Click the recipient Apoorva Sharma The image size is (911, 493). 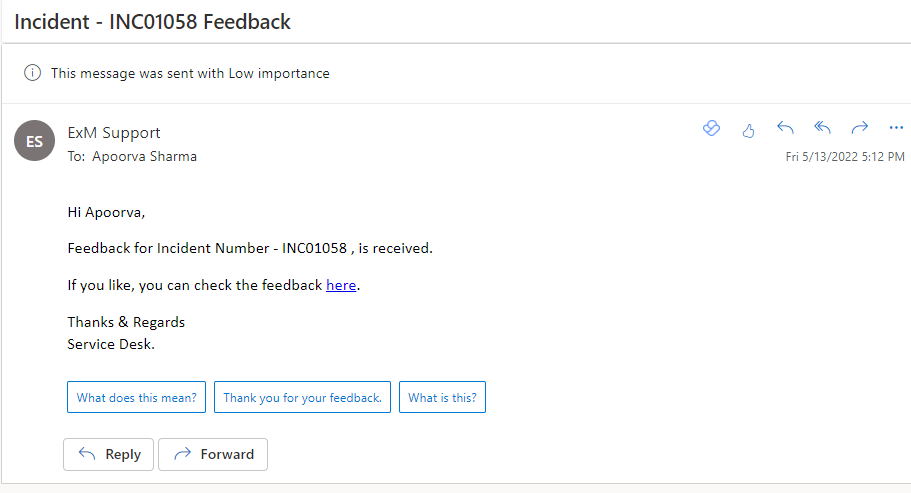[x=146, y=156]
